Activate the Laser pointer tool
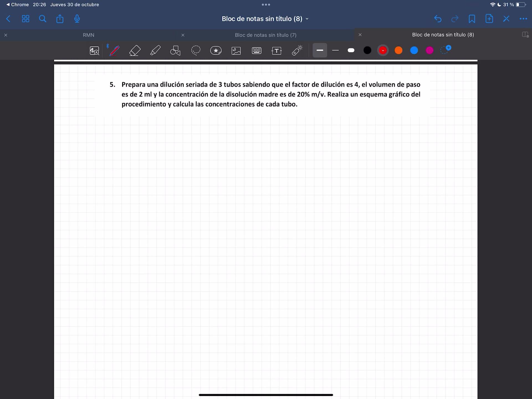Viewport: 532px width, 399px height. coord(297,50)
